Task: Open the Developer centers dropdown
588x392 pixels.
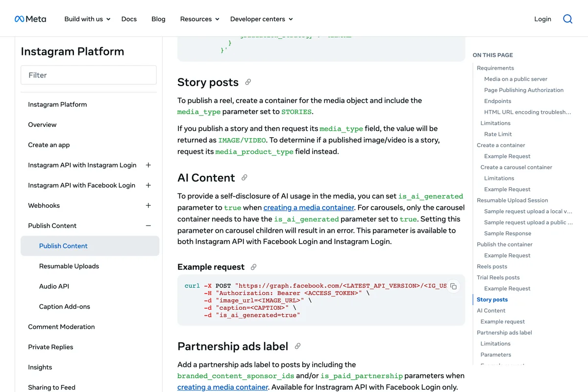Action: pyautogui.click(x=261, y=19)
